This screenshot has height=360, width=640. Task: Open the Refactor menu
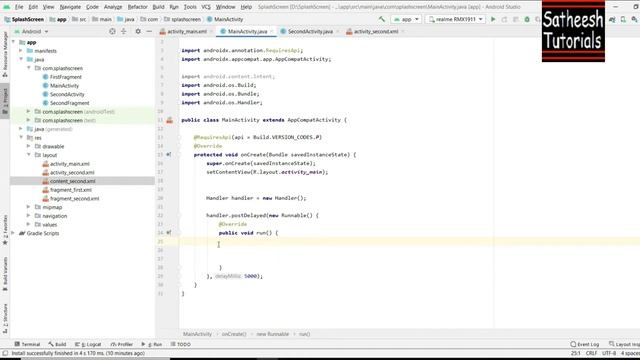138,7
